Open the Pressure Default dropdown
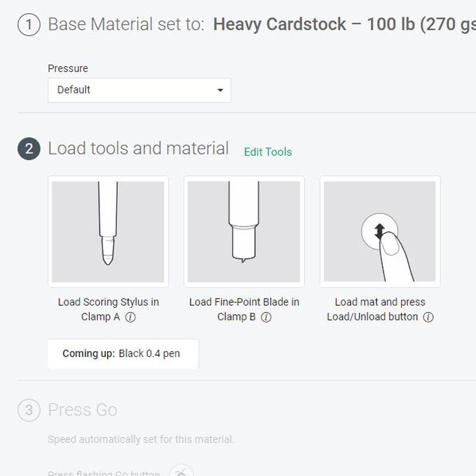The width and height of the screenshot is (476, 476). [139, 90]
